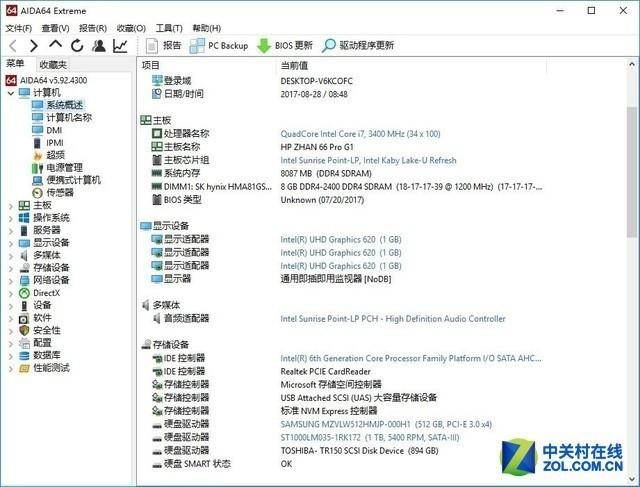Screen dimensions: 640x487
Task: Click the 性能测试 benchmark icon
Action: [24, 368]
